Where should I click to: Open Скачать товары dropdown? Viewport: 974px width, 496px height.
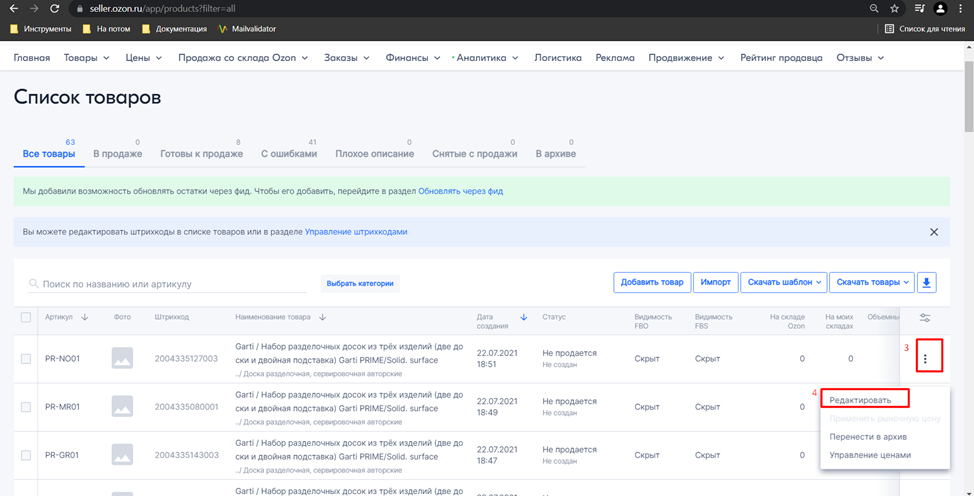tap(872, 282)
